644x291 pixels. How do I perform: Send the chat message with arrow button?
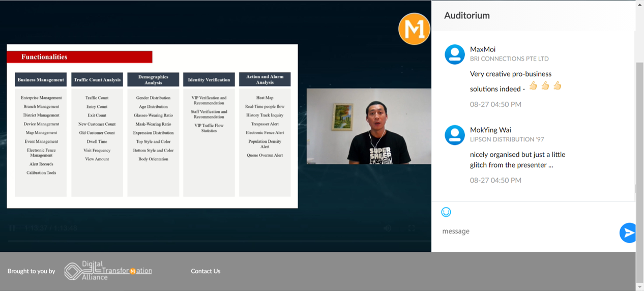pos(629,232)
